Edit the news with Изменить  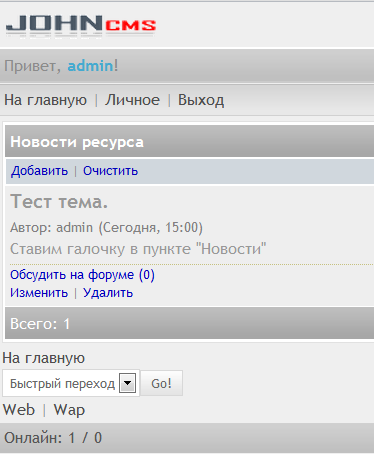click(x=39, y=293)
